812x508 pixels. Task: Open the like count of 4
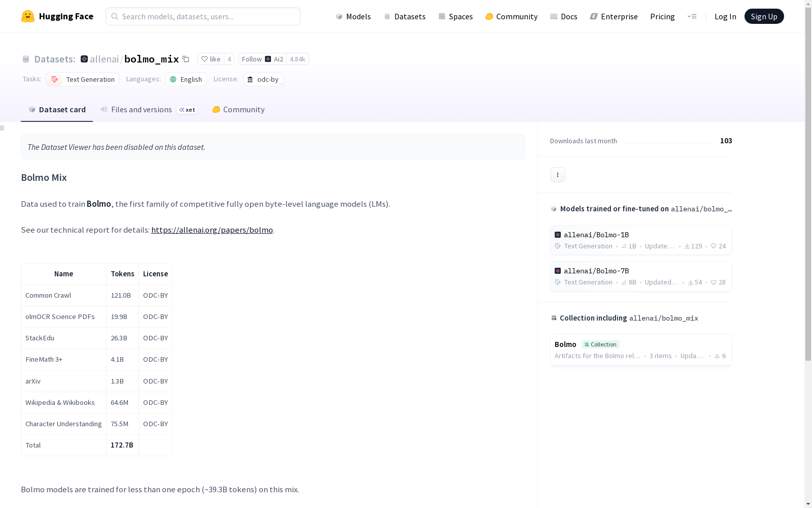pos(229,59)
